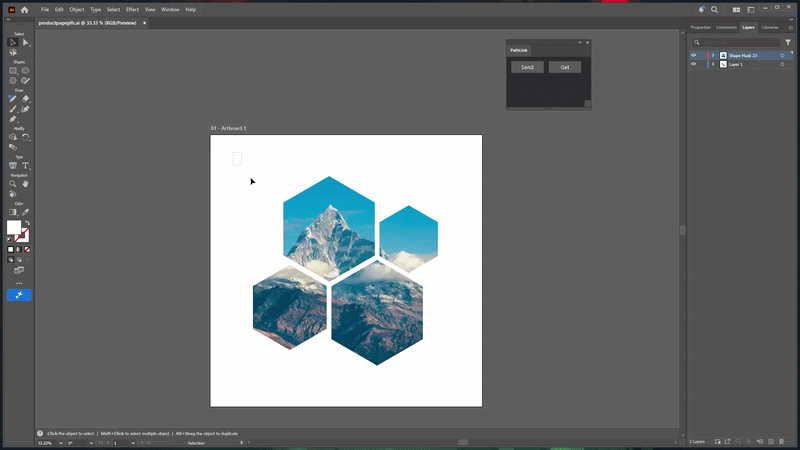This screenshot has width=800, height=450.
Task: Click the blue sparkle button in toolbar
Action: (x=19, y=295)
